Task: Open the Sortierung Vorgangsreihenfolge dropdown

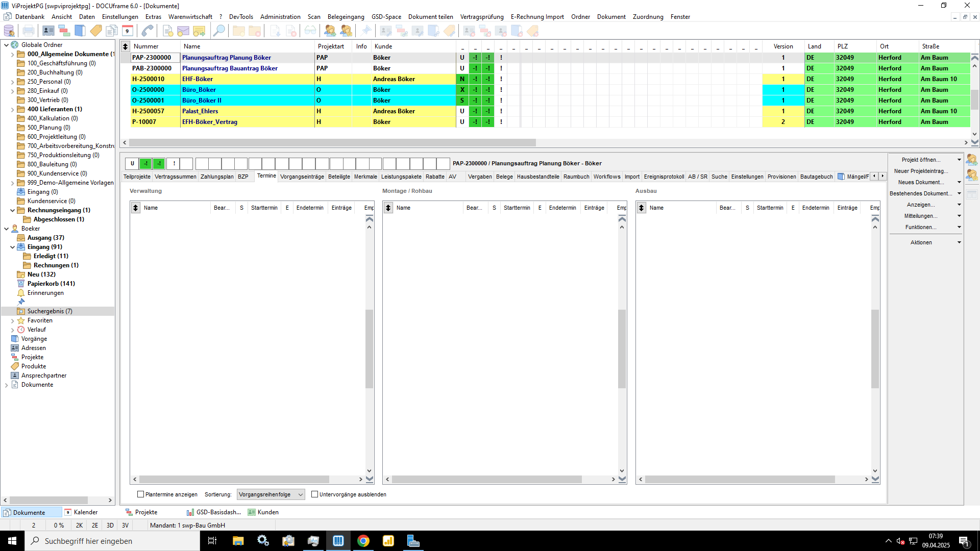Action: click(271, 494)
